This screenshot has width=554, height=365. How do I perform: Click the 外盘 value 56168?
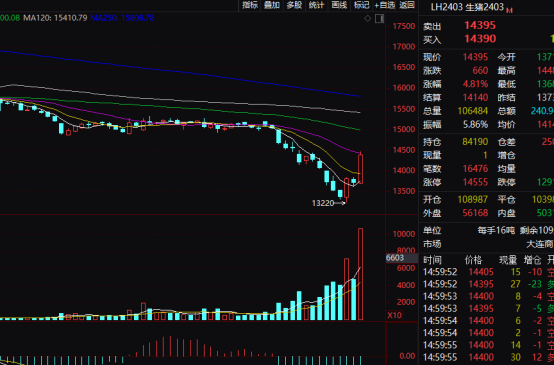[475, 213]
